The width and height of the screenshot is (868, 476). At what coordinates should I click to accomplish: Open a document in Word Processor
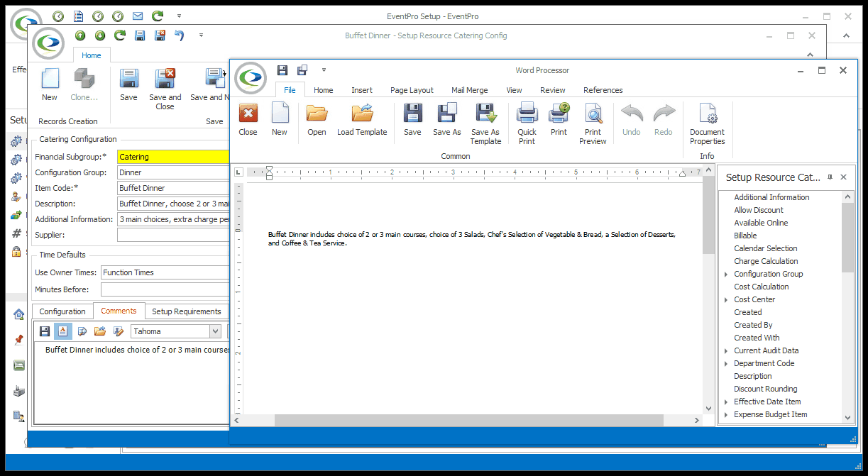[317, 120]
